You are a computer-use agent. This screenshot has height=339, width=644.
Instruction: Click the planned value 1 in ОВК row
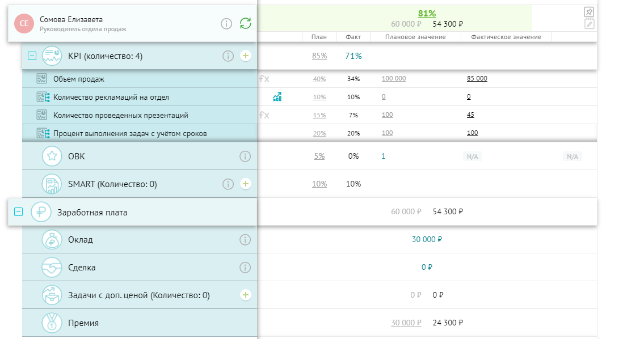[383, 156]
